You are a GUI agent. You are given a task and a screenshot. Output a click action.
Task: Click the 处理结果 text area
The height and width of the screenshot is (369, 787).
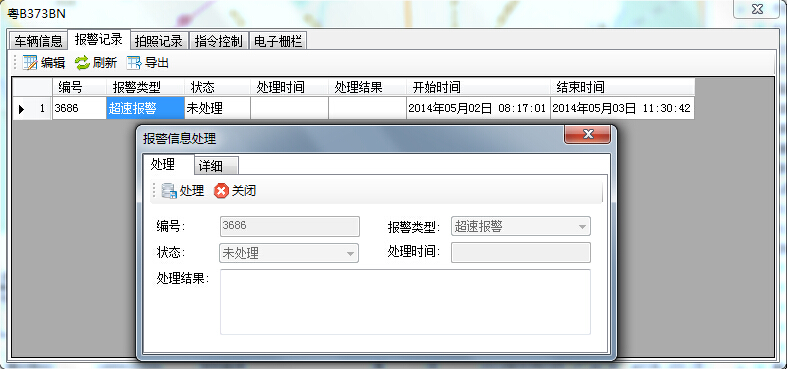point(405,302)
